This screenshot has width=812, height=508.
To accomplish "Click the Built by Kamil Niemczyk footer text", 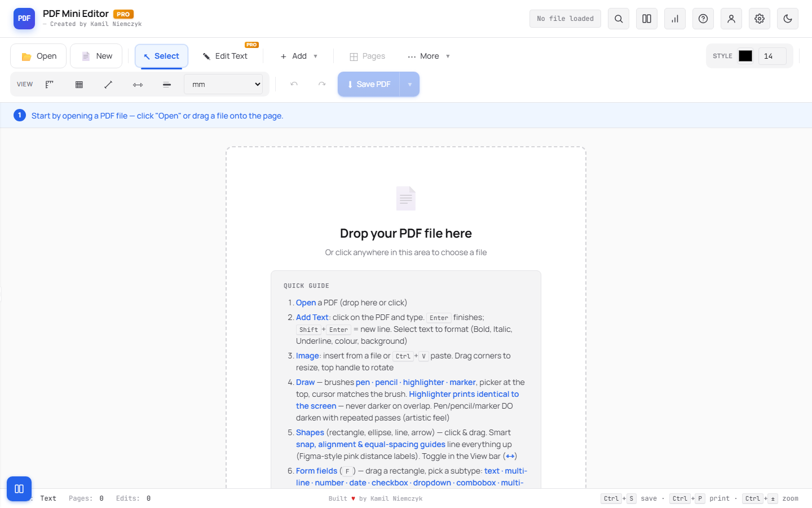I will 376,498.
